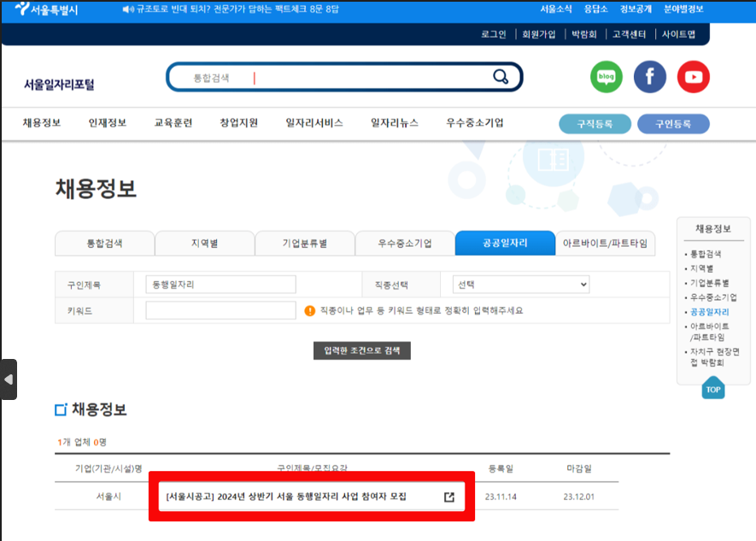Click 통합검색 in the right sidebar
Screen dimensions: 756x541
(706, 254)
